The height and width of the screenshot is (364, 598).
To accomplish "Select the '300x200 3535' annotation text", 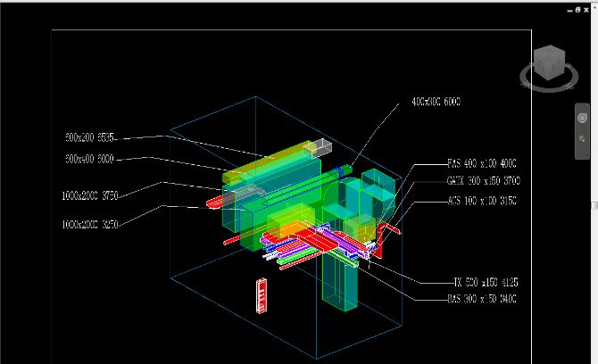I will (89, 137).
